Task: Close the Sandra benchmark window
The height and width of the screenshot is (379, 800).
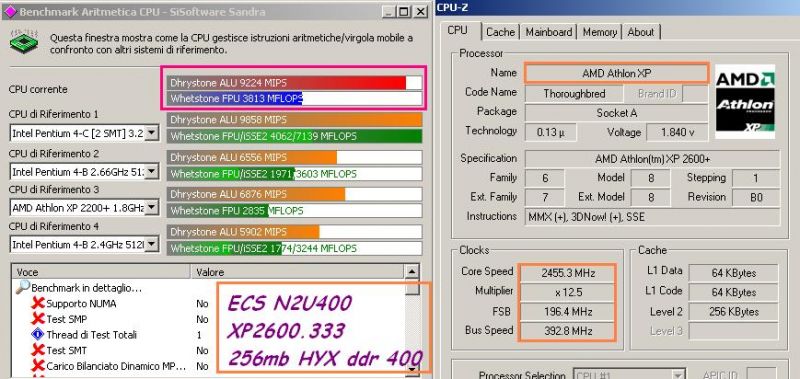Action: tap(420, 12)
